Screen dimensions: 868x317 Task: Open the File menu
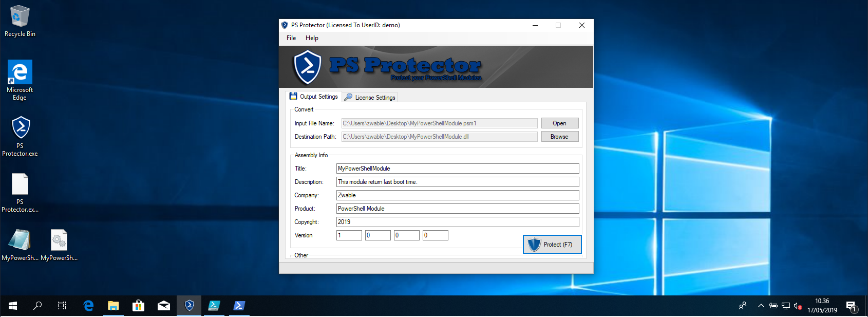click(x=291, y=38)
